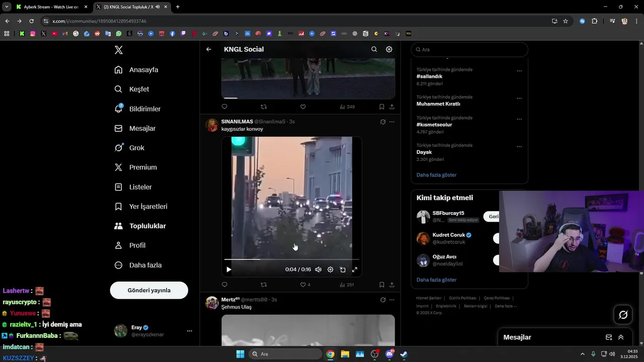Search within the KNGL Social community
The width and height of the screenshot is (644, 362).
pos(374,49)
